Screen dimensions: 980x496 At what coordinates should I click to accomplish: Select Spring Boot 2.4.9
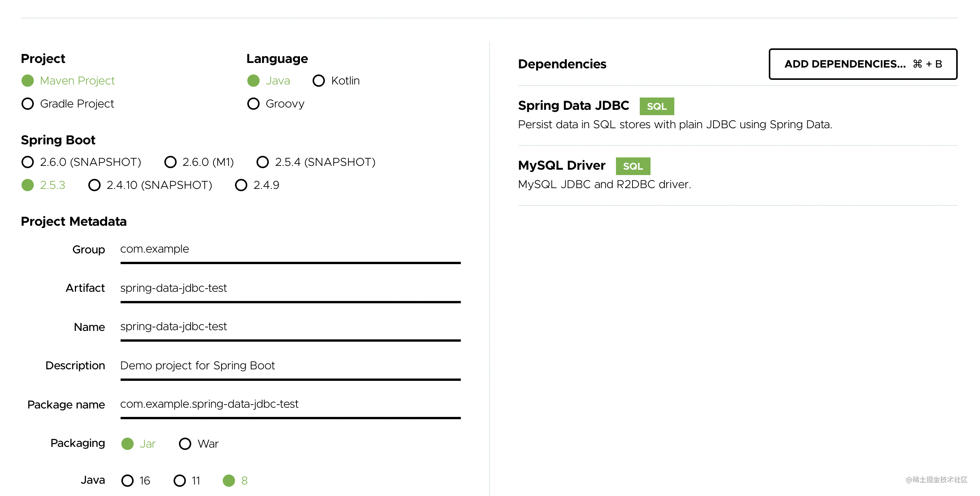(x=241, y=185)
